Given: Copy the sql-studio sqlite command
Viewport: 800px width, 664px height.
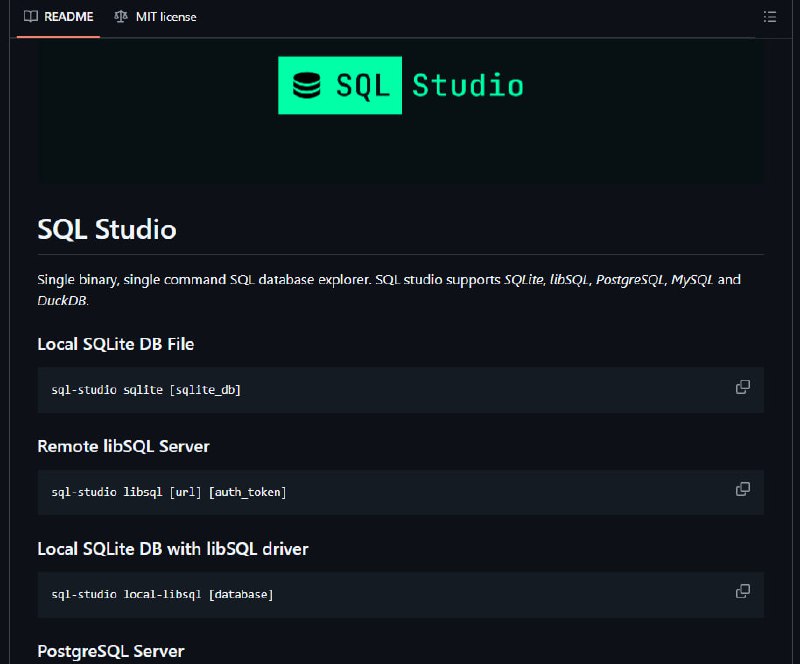Looking at the screenshot, I should (x=742, y=387).
